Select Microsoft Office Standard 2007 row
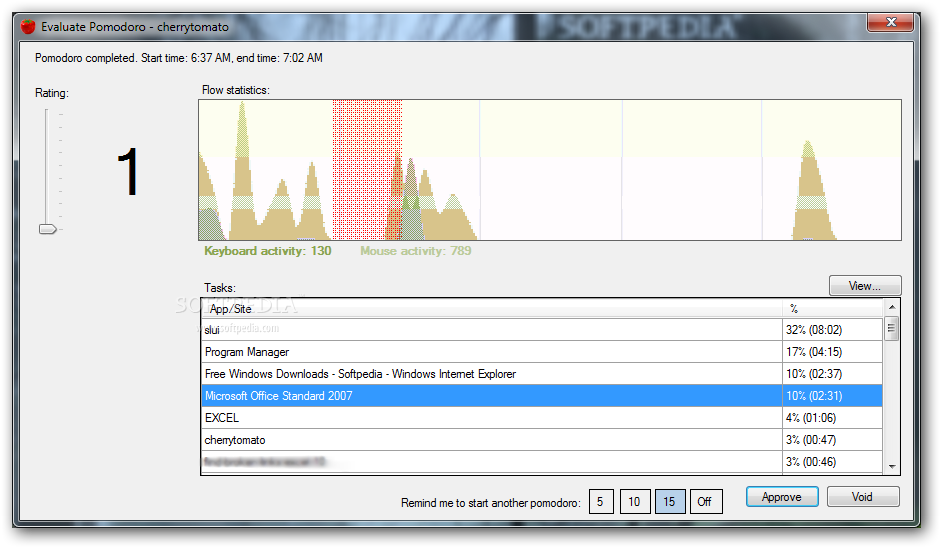The width and height of the screenshot is (941, 548). coord(542,396)
